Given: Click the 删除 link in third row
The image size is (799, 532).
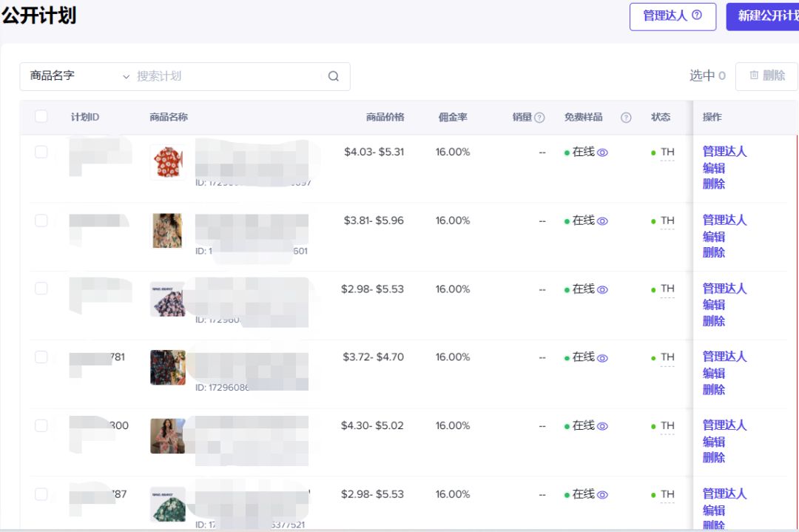Looking at the screenshot, I should (x=712, y=320).
